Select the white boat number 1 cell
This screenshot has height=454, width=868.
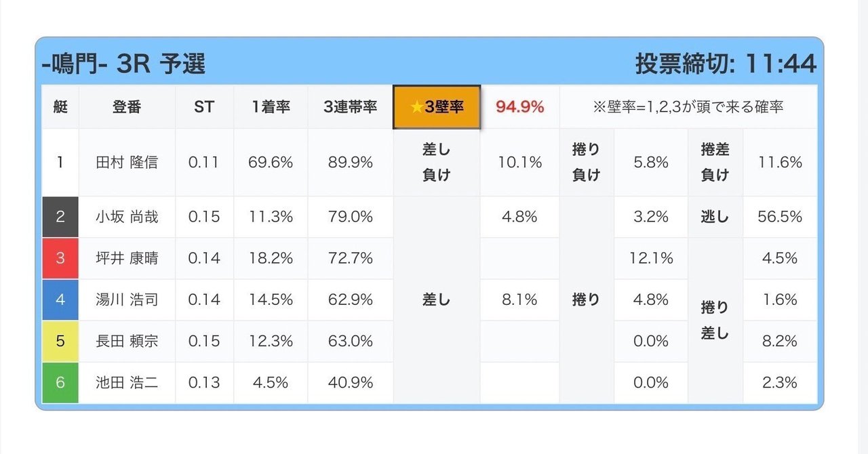[x=60, y=163]
